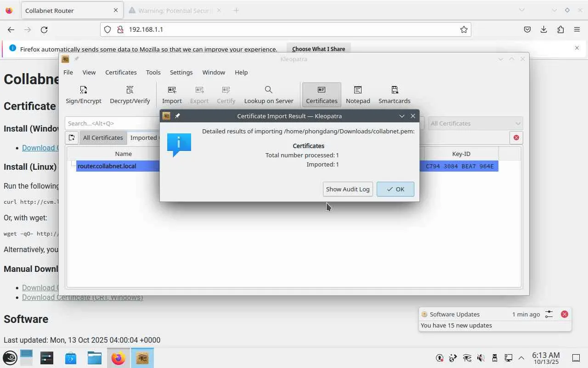Close the Firefox data sharing notification bar
Screen dimensions: 588x368
tap(577, 48)
